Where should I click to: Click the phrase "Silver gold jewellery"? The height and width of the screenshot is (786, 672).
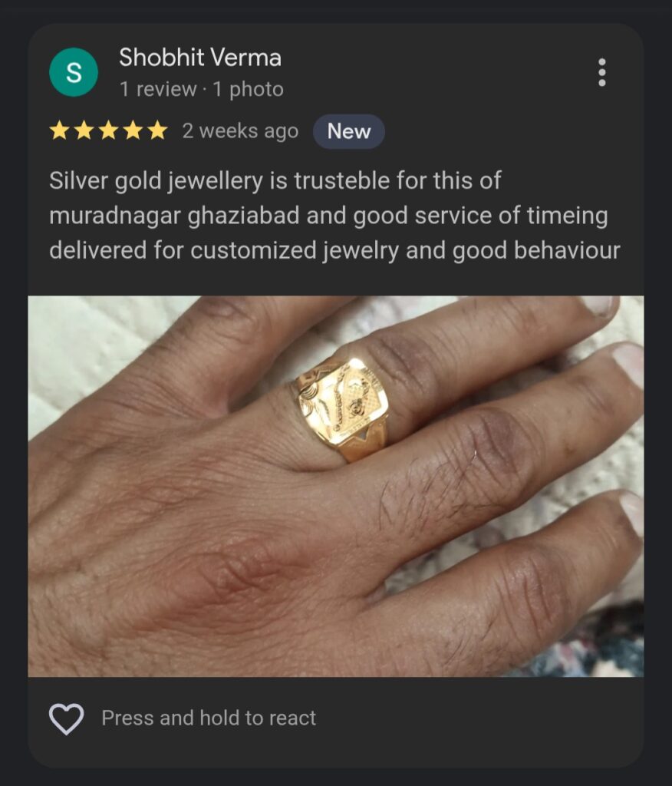click(156, 180)
